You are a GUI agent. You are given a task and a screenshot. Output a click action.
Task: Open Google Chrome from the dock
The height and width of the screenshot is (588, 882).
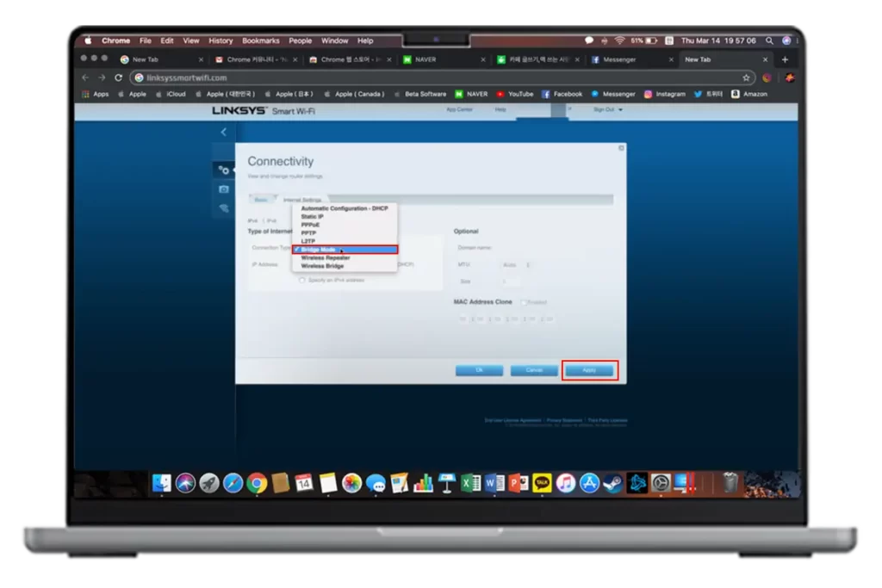point(257,484)
